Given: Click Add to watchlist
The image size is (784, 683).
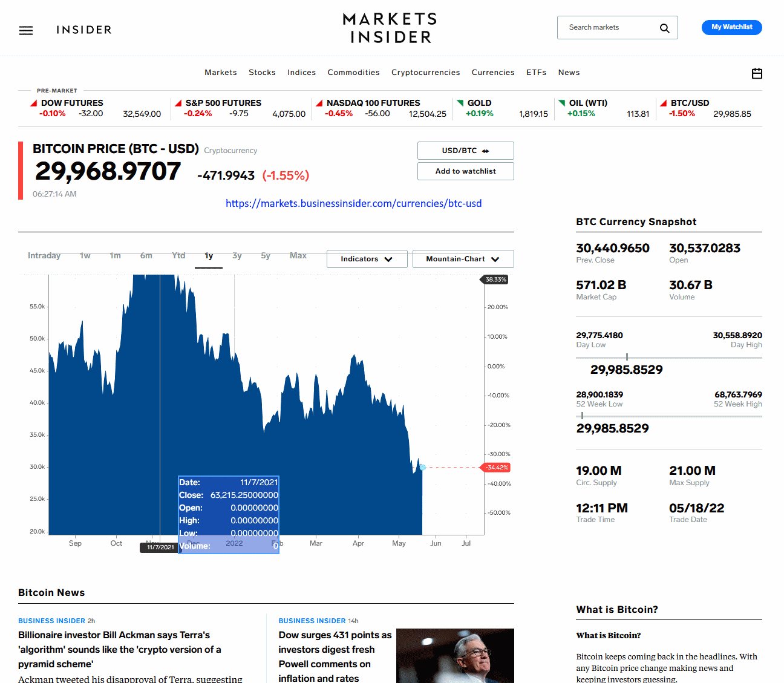Looking at the screenshot, I should [466, 171].
